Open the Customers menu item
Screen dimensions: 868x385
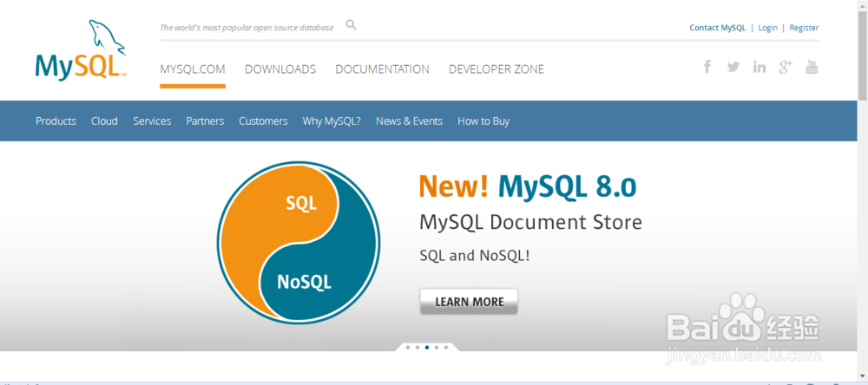[x=264, y=121]
